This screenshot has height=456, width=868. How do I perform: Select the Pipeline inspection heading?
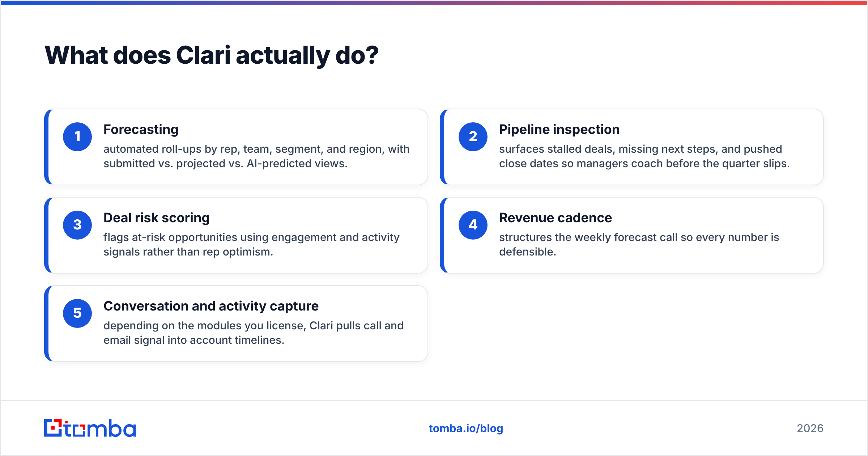(559, 130)
